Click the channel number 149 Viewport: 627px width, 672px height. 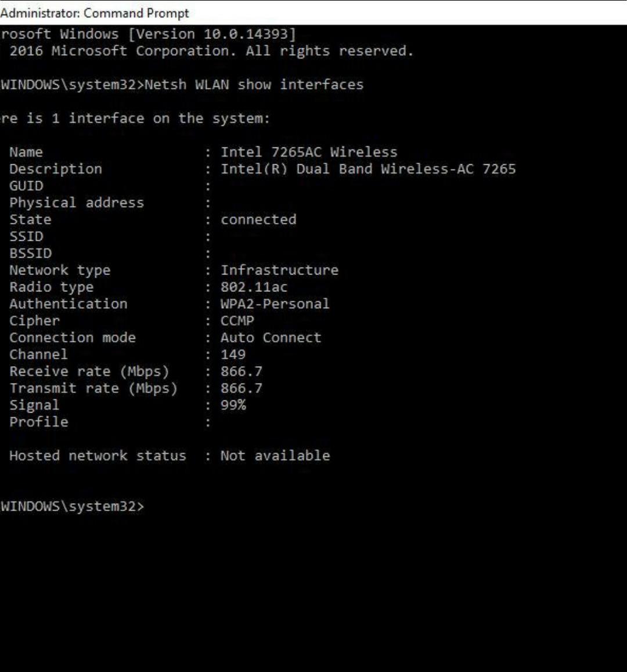coord(233,355)
